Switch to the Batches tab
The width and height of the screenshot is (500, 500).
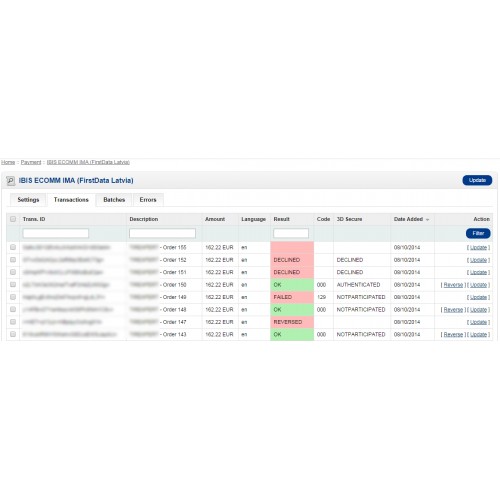114,200
